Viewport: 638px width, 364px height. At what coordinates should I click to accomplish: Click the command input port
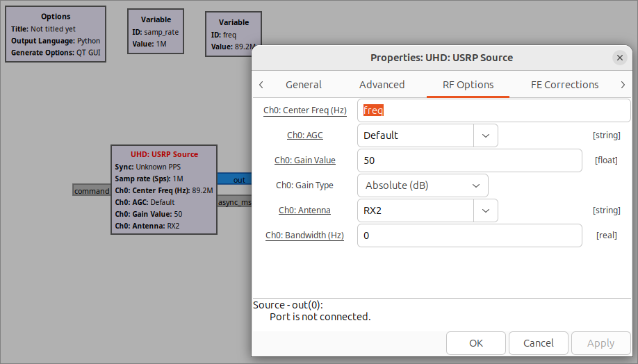(x=92, y=191)
